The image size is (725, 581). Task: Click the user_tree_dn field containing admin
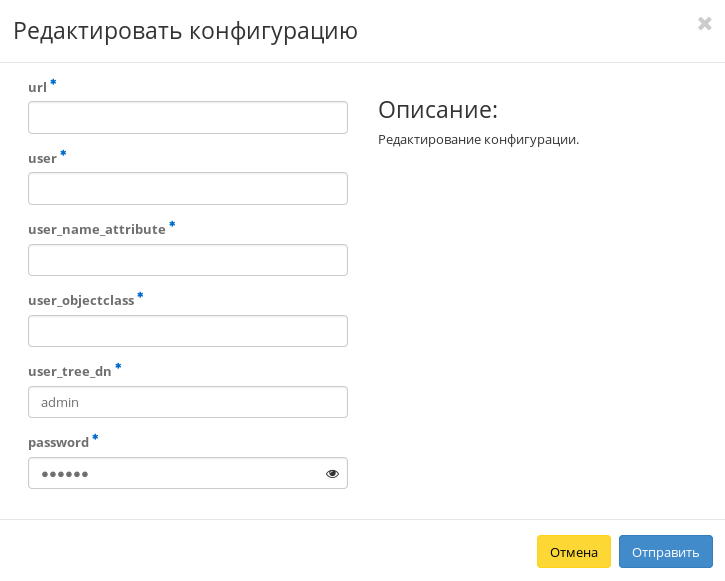(187, 402)
